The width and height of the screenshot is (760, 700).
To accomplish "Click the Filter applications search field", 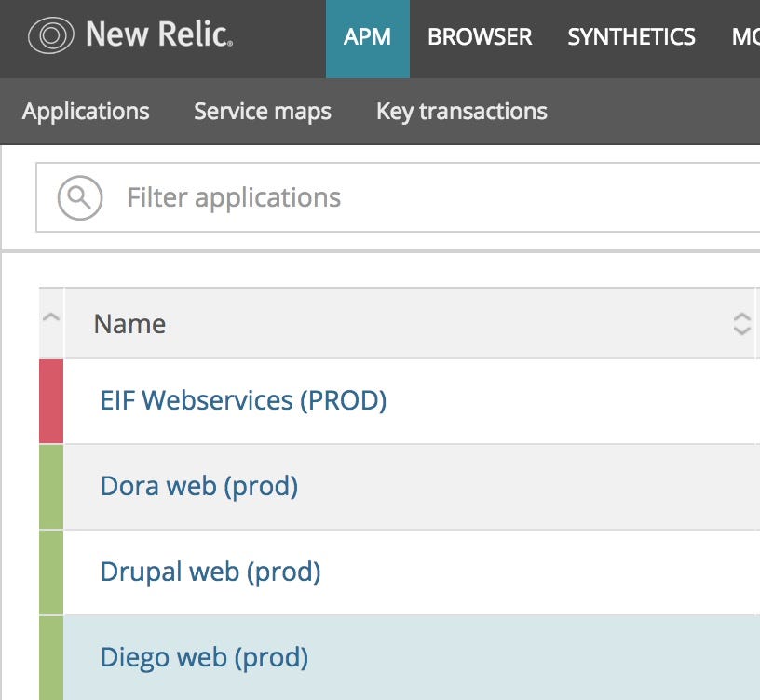I will click(398, 197).
